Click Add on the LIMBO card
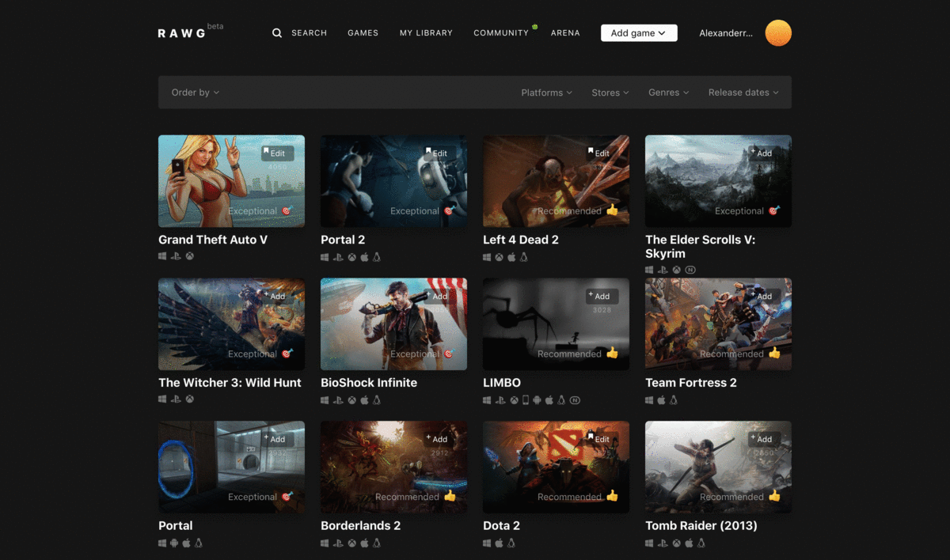950x560 pixels. pos(602,297)
